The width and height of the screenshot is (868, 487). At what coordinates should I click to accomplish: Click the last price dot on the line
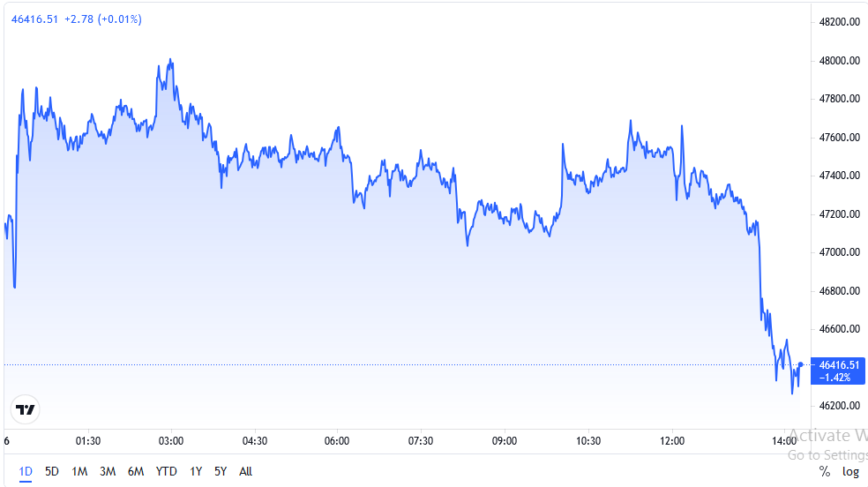(x=800, y=364)
